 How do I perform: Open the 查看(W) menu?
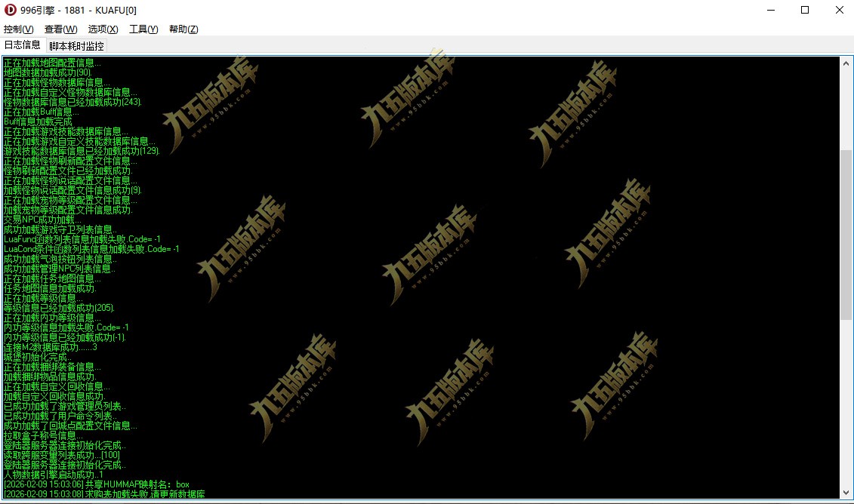point(60,29)
